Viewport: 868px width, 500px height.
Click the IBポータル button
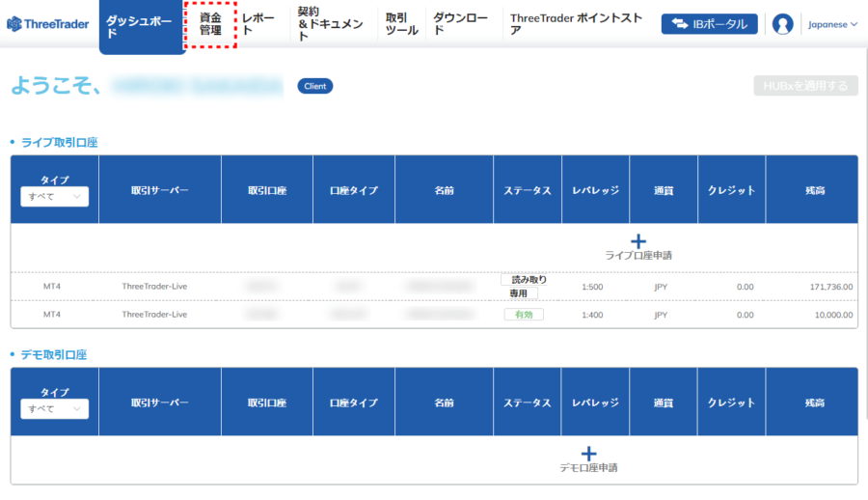pyautogui.click(x=709, y=24)
